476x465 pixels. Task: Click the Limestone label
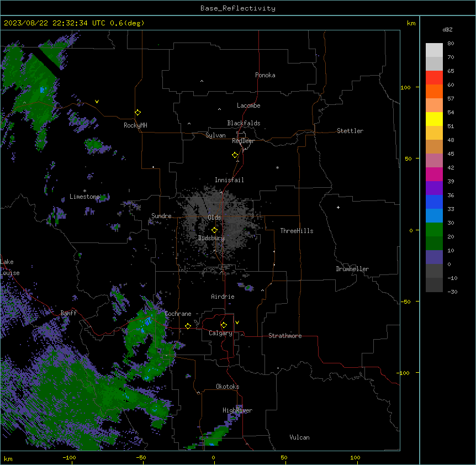(x=84, y=197)
